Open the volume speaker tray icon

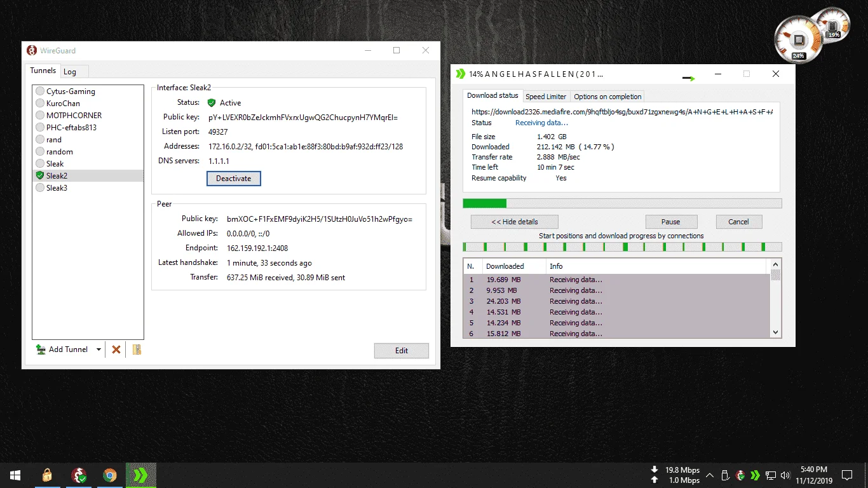click(785, 475)
